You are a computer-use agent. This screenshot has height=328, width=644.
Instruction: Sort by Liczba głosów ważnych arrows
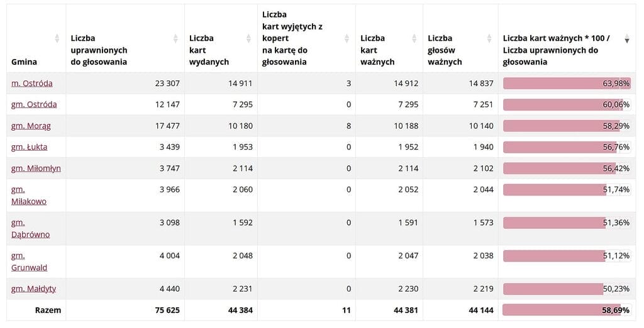tap(490, 38)
